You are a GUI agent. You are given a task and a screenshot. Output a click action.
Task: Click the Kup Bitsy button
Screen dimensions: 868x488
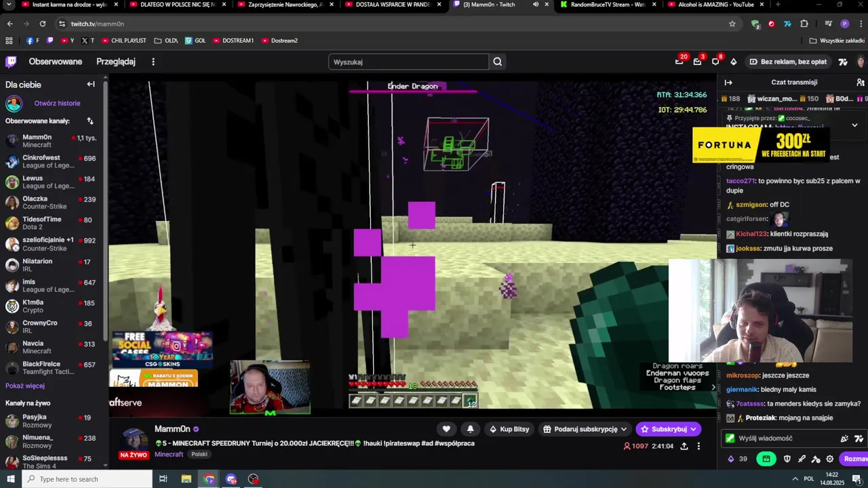pos(509,429)
